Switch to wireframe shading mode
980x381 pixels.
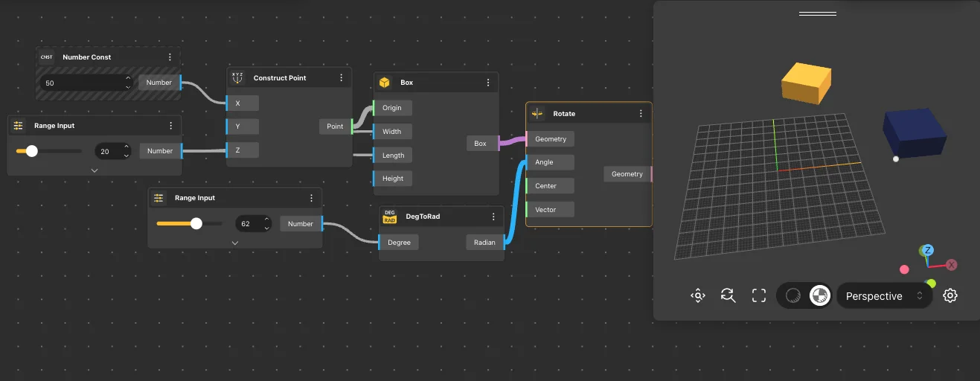click(x=793, y=295)
